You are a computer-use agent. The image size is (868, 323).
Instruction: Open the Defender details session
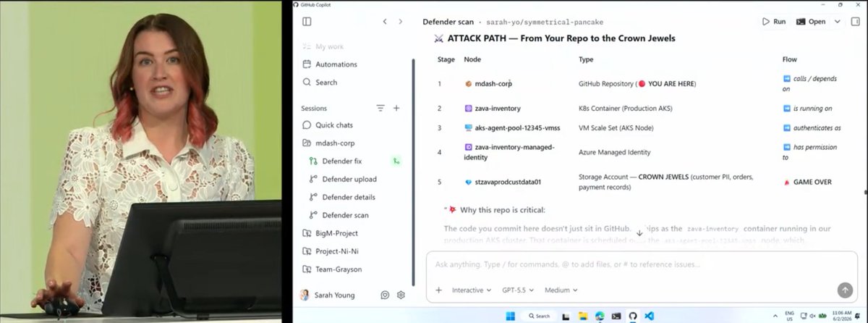[x=341, y=197]
